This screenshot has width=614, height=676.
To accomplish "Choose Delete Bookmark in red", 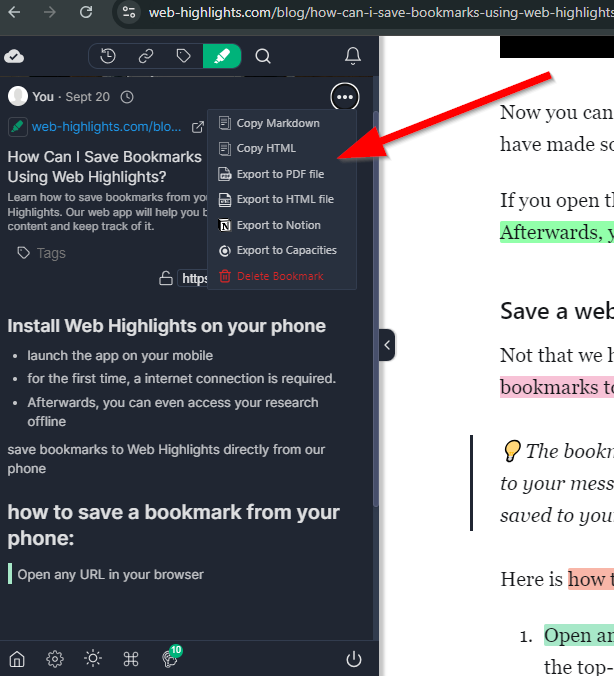I will pos(282,276).
